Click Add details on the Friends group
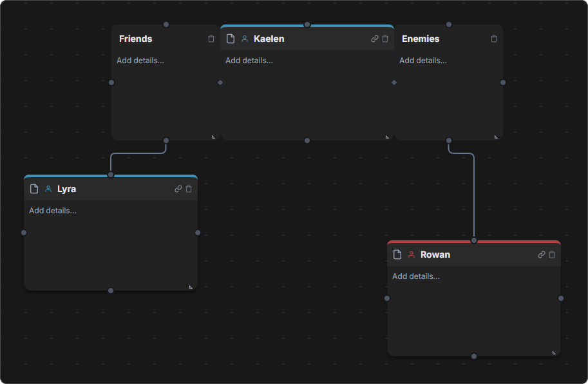 pos(140,60)
